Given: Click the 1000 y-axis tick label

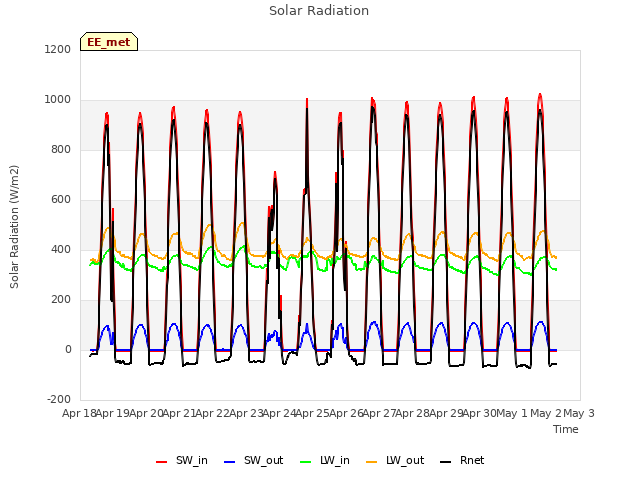Looking at the screenshot, I should [x=58, y=100].
